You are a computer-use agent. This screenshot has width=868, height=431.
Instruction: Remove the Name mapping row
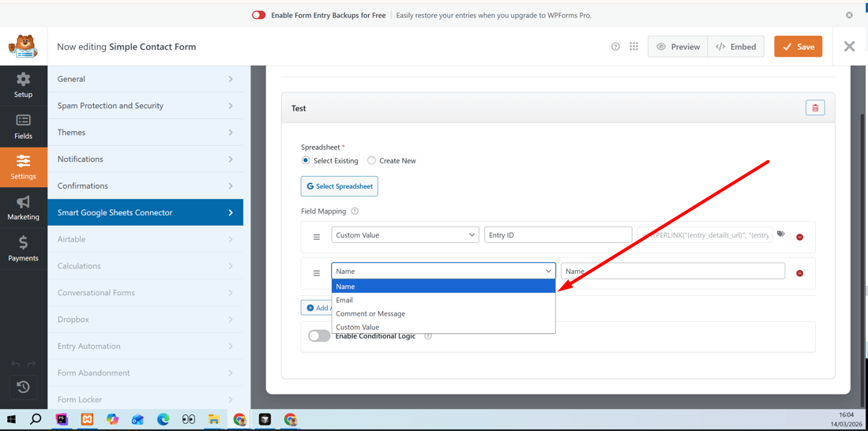click(799, 273)
